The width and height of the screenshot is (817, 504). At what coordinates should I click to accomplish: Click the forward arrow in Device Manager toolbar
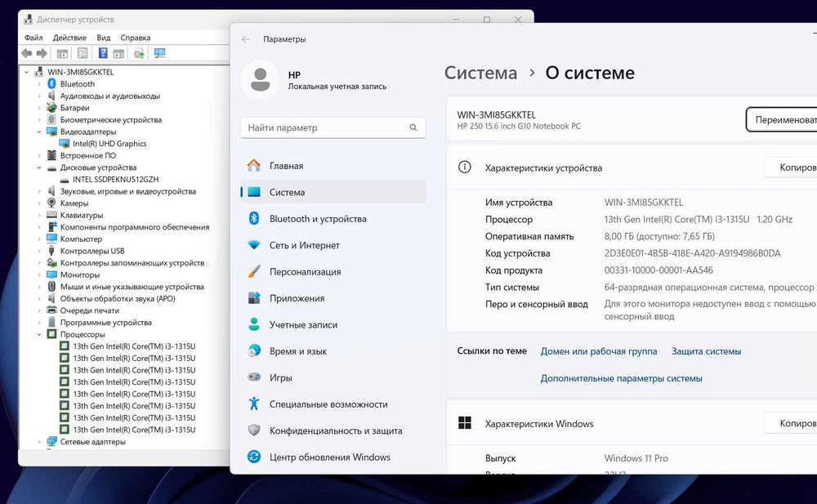(x=42, y=53)
